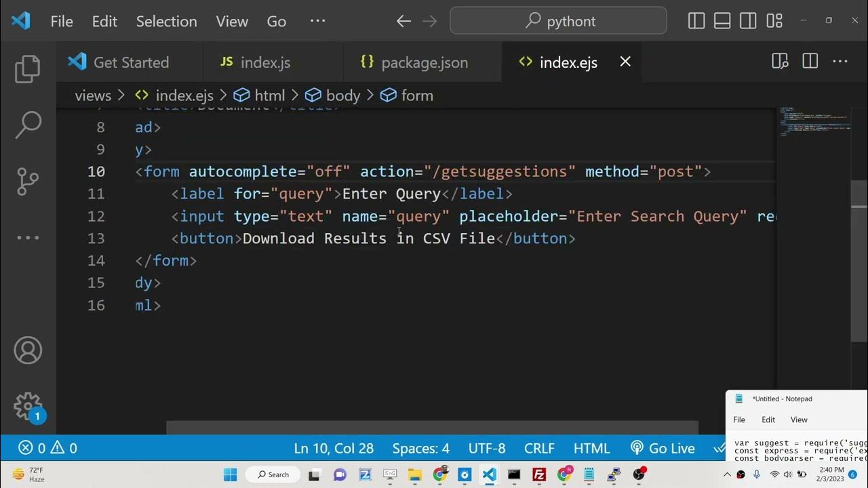868x488 pixels.
Task: Open editor More Actions ellipsis menu
Action: (840, 62)
